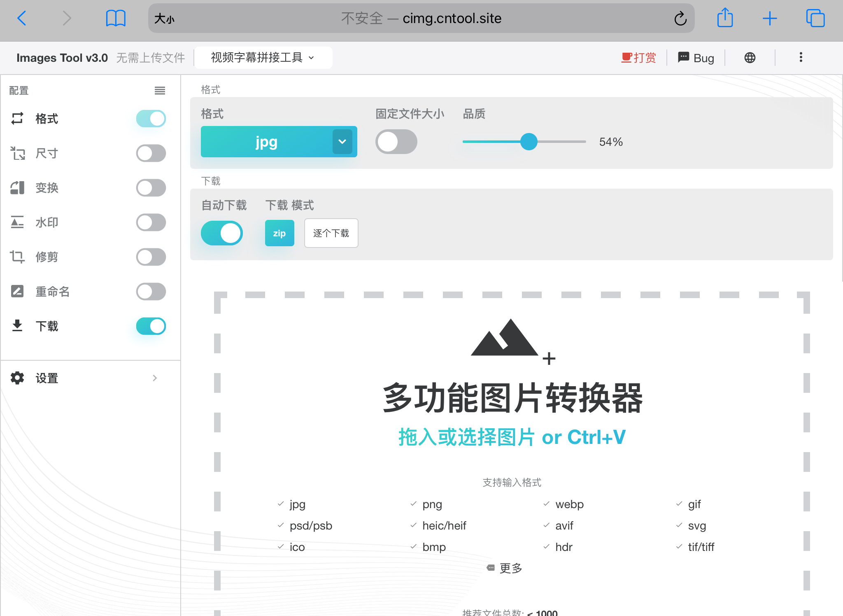This screenshot has height=616, width=843.
Task: Click the 尺寸 (resize) sidebar icon
Action: click(x=17, y=153)
